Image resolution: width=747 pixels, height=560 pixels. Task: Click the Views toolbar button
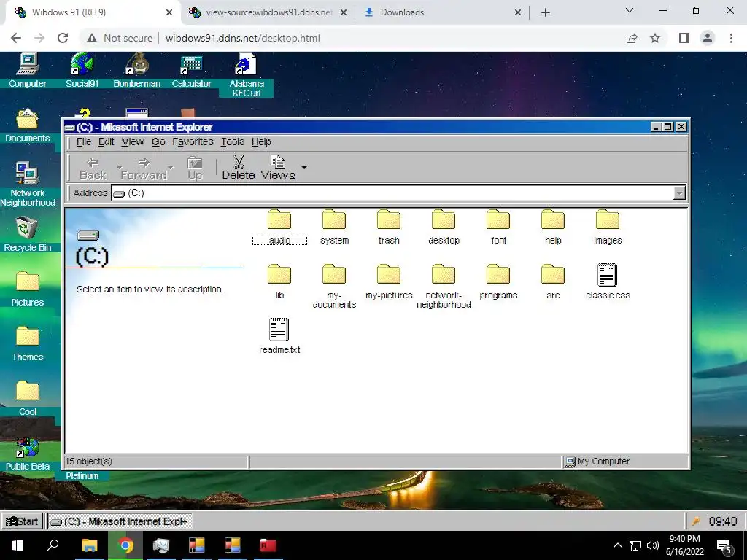tap(278, 168)
